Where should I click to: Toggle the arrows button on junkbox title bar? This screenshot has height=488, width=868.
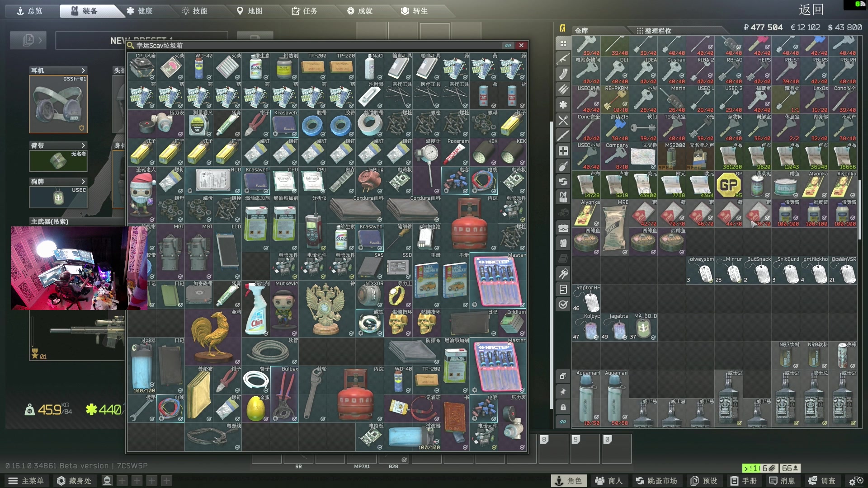pyautogui.click(x=508, y=45)
